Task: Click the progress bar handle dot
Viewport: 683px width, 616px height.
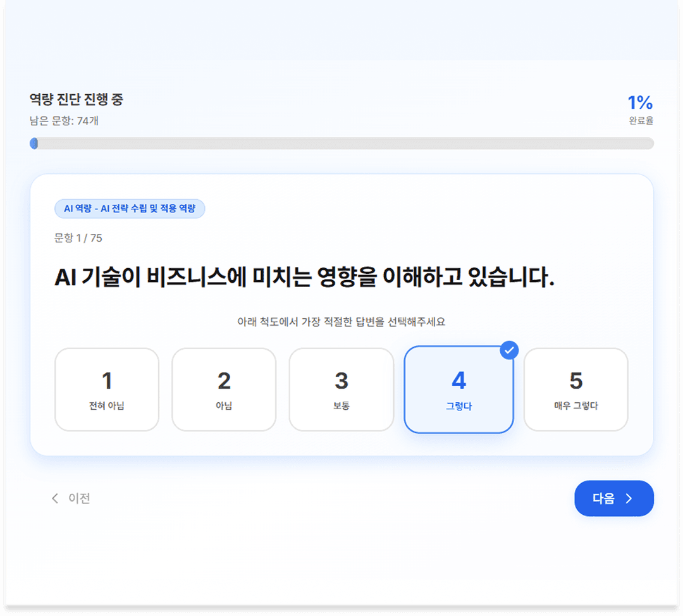Action: [x=34, y=144]
